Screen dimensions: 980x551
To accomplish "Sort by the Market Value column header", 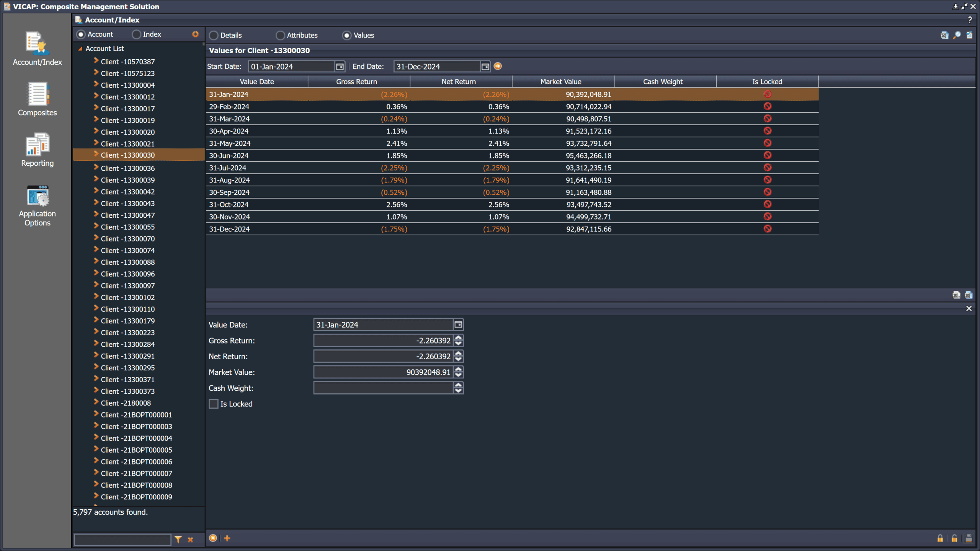I will point(563,82).
